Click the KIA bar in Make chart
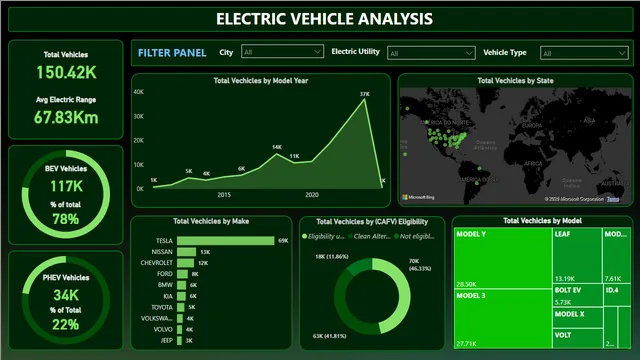The height and width of the screenshot is (360, 640). tap(182, 296)
